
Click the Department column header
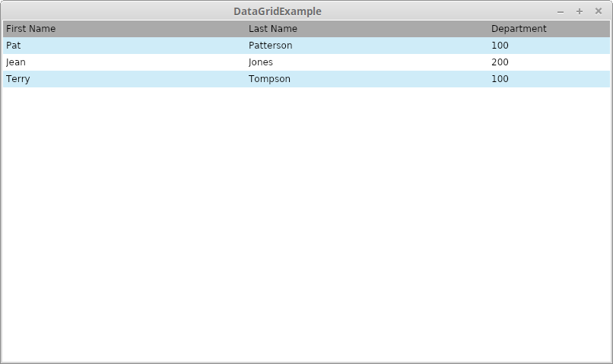pyautogui.click(x=519, y=29)
